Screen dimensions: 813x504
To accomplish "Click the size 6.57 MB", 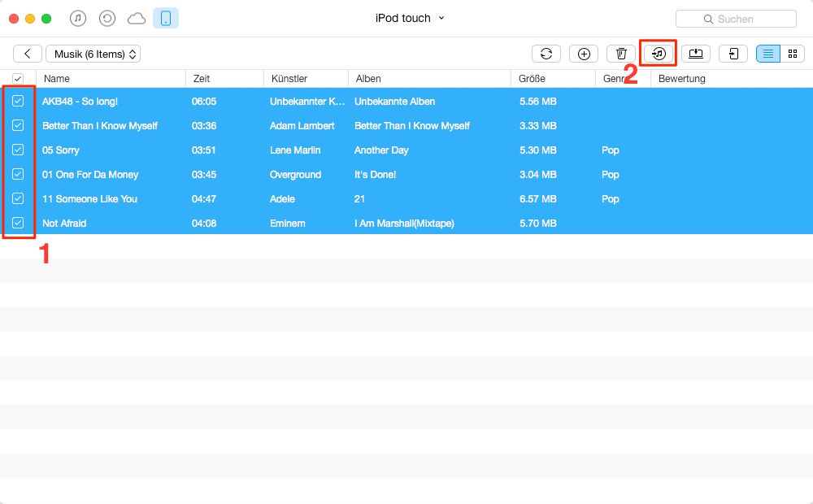I will pyautogui.click(x=537, y=199).
